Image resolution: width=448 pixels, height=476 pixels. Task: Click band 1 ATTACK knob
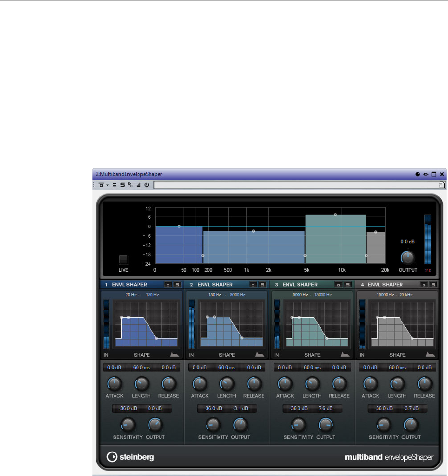pyautogui.click(x=114, y=384)
